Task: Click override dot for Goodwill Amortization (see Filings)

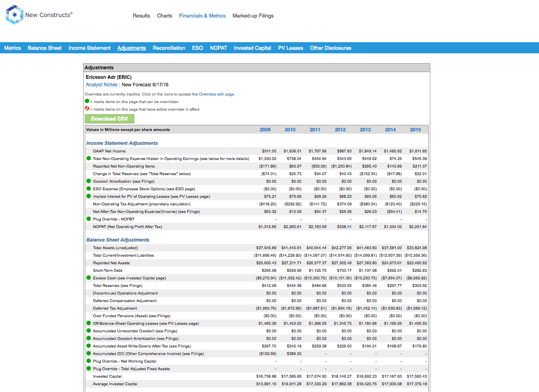Action: (x=89, y=181)
